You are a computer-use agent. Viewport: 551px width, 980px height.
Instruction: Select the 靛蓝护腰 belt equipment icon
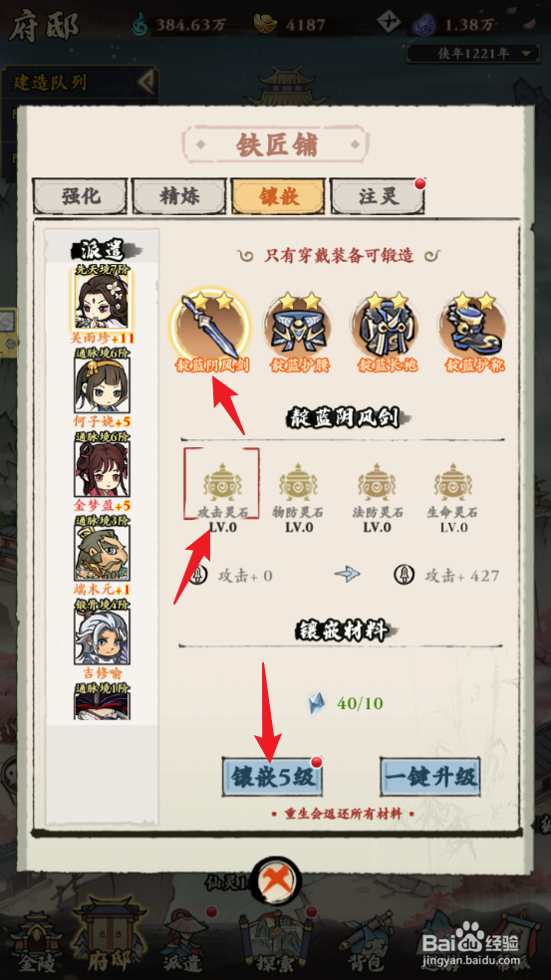click(x=298, y=327)
